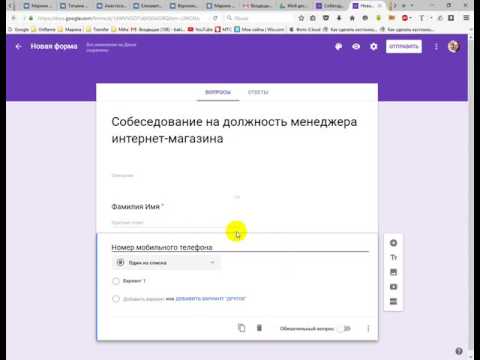
Task: Click Добавить вариант option field
Action: (x=144, y=299)
